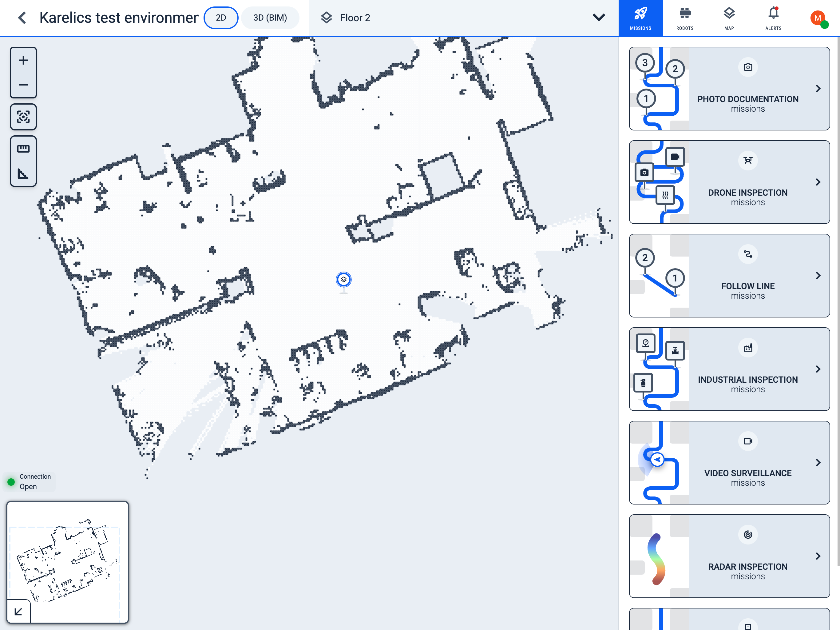Click the recenter map focus icon
Viewport: 840px width, 630px height.
pyautogui.click(x=23, y=117)
